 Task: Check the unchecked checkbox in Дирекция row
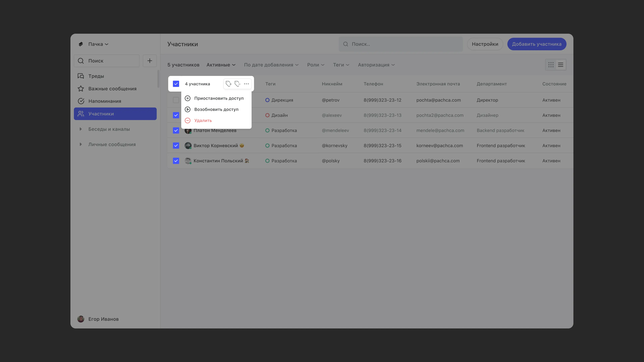tap(176, 100)
